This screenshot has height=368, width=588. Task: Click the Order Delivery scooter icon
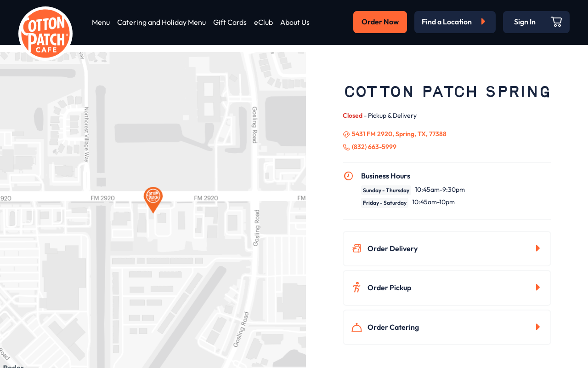[x=356, y=248]
